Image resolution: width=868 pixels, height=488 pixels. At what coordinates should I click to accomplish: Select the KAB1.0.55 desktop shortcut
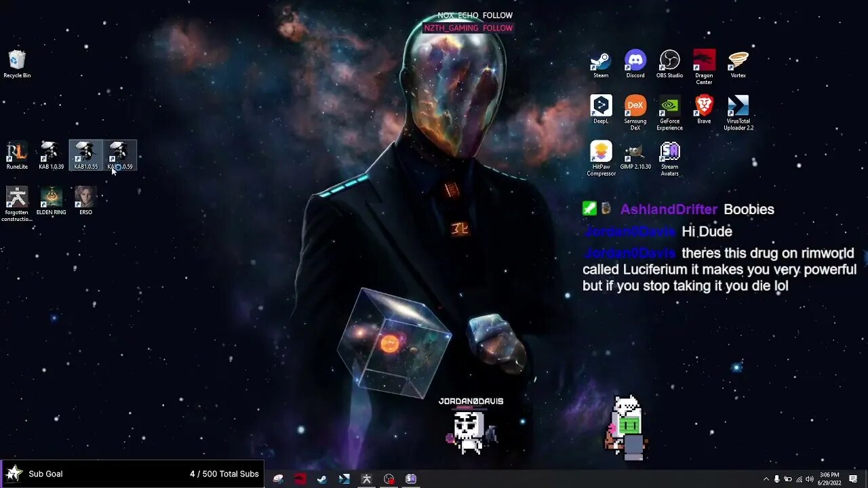pos(85,156)
